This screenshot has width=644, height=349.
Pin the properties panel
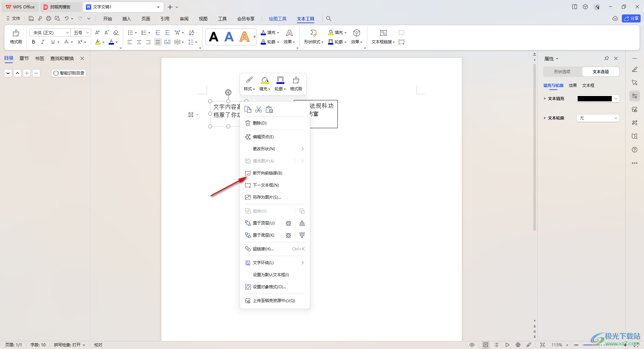click(606, 58)
